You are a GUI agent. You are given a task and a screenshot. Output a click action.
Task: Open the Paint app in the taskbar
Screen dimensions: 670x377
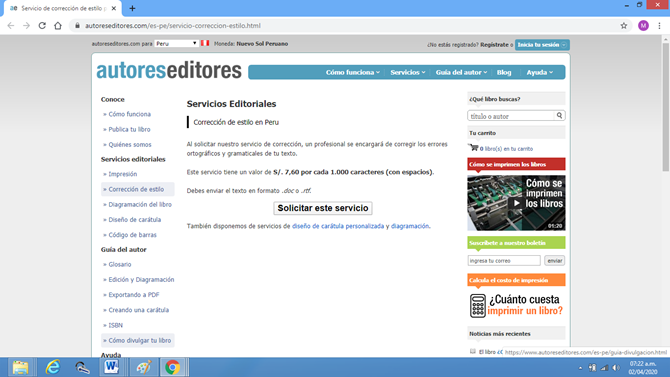pyautogui.click(x=143, y=367)
